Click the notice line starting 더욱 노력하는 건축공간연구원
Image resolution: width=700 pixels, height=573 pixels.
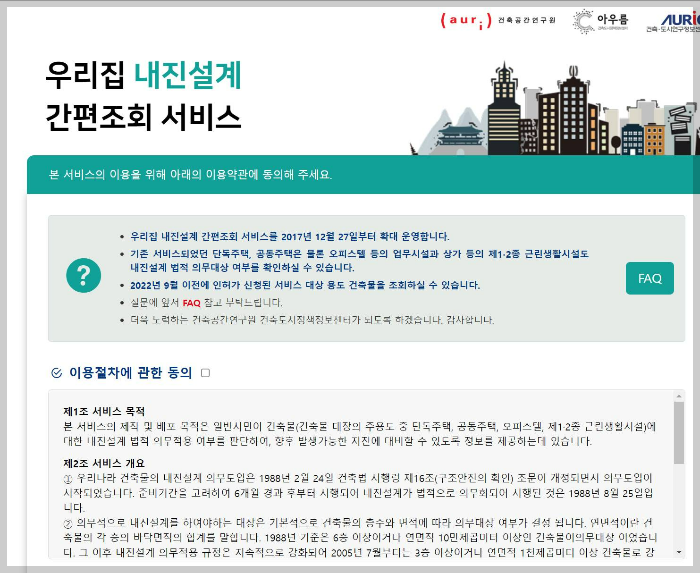(x=312, y=320)
